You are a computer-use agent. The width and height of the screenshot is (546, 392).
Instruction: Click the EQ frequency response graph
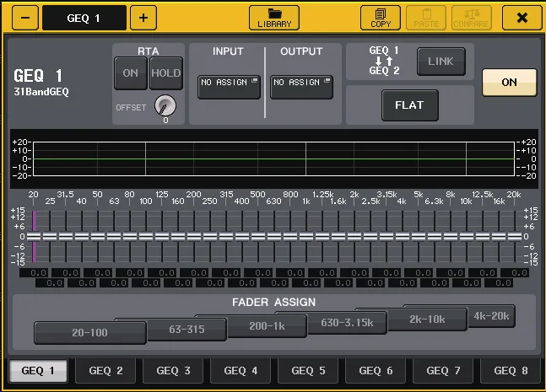point(273,158)
